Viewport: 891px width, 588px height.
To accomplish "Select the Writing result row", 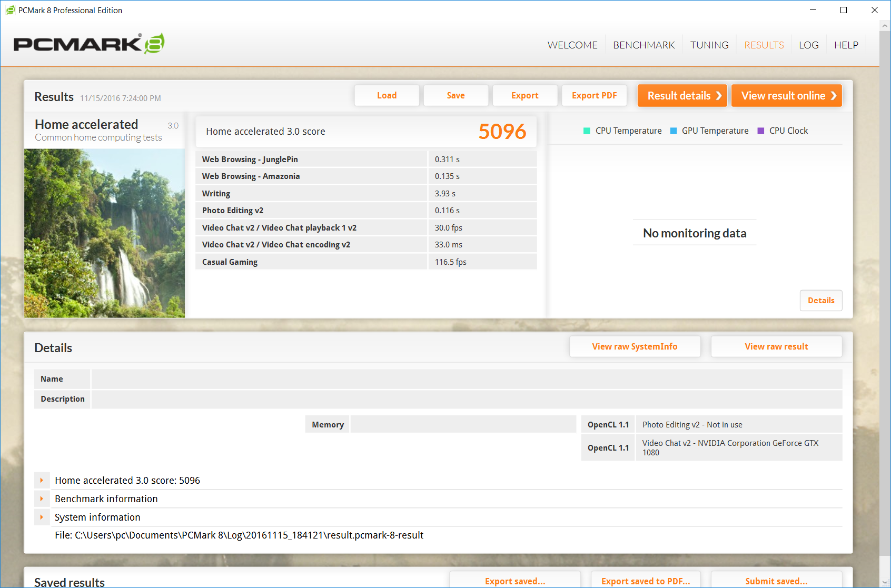I will pyautogui.click(x=366, y=193).
